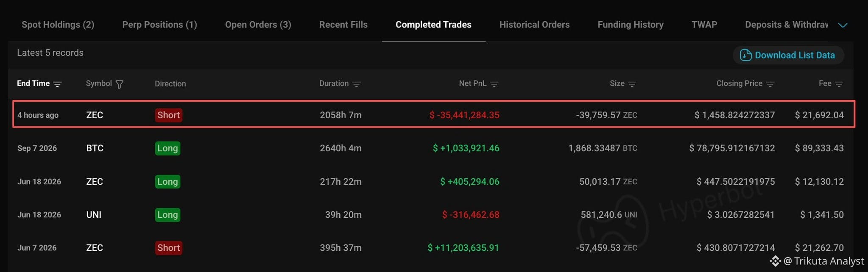Open the Funding History tab
The height and width of the screenshot is (272, 868).
[631, 25]
